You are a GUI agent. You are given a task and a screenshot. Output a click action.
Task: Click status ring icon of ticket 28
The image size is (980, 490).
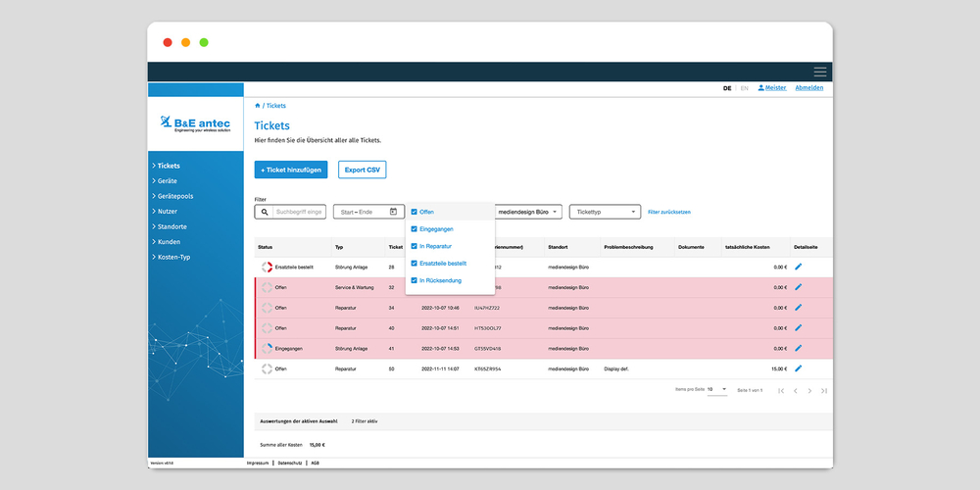[267, 267]
